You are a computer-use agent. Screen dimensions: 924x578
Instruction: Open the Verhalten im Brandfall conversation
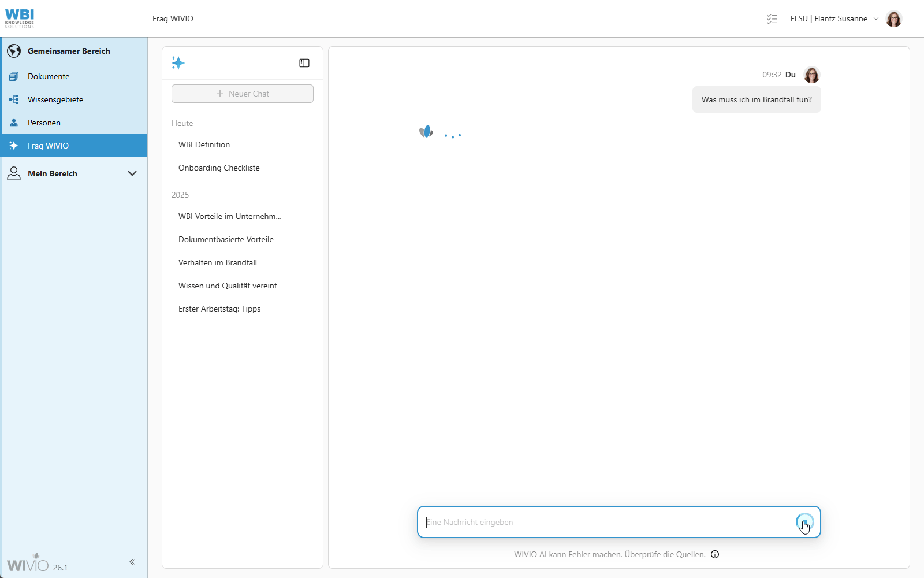218,262
